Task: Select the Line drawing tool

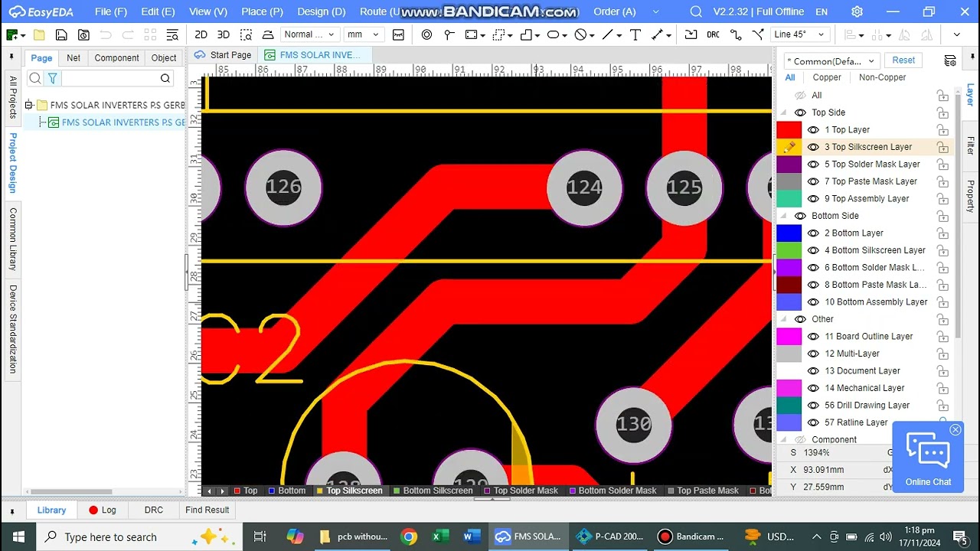Action: pyautogui.click(x=607, y=34)
